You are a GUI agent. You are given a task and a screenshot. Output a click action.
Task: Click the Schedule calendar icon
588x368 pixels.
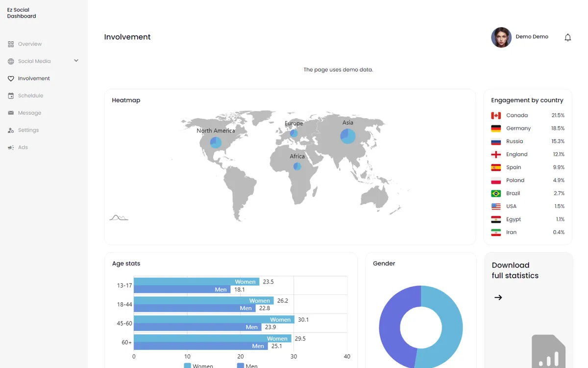[11, 96]
